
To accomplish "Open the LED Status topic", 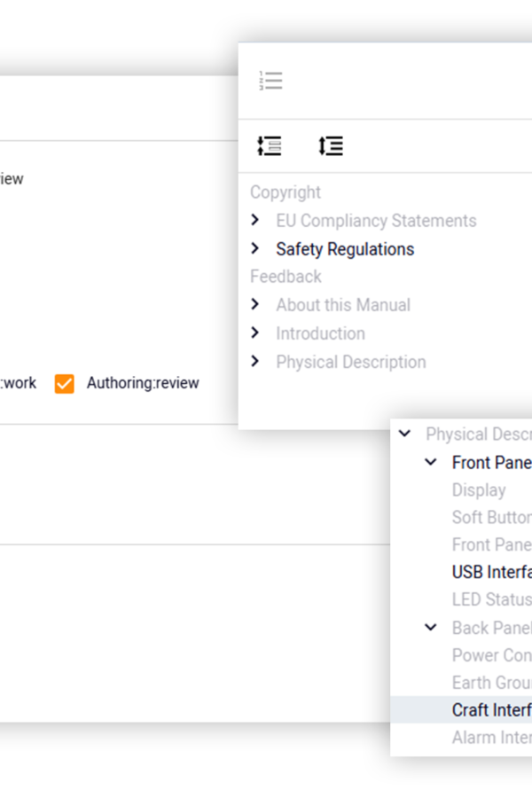I will coord(492,599).
